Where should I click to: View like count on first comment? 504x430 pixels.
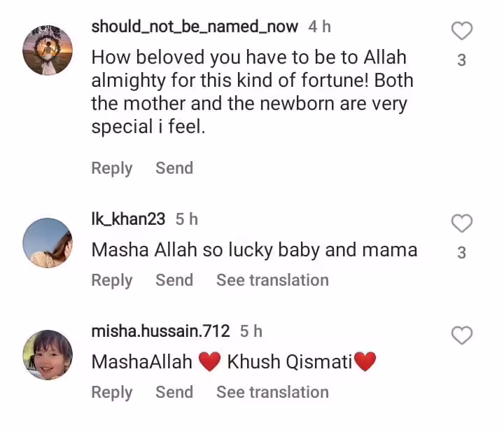point(461,61)
